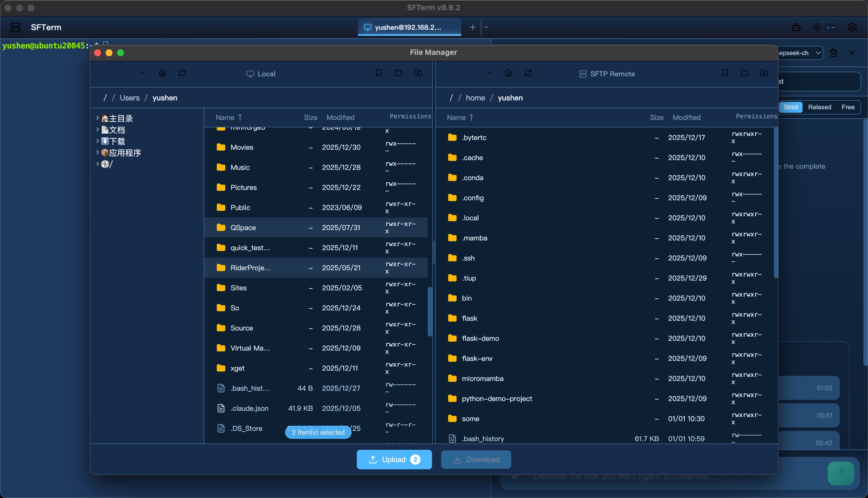Click the Download button

(x=476, y=459)
